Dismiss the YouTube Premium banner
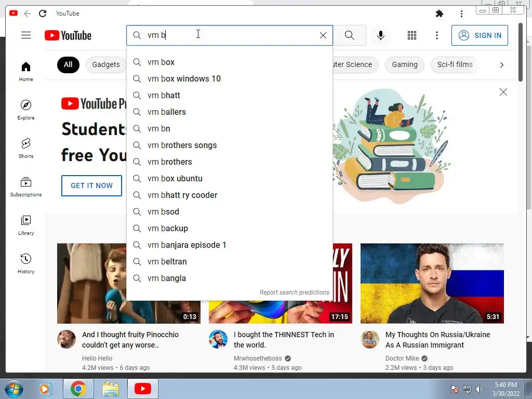This screenshot has width=532, height=399. (503, 92)
